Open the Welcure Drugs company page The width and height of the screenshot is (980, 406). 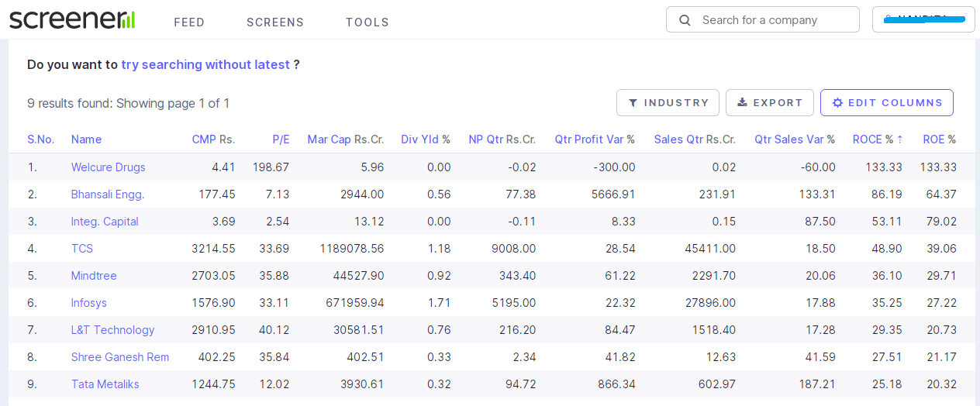pos(108,167)
